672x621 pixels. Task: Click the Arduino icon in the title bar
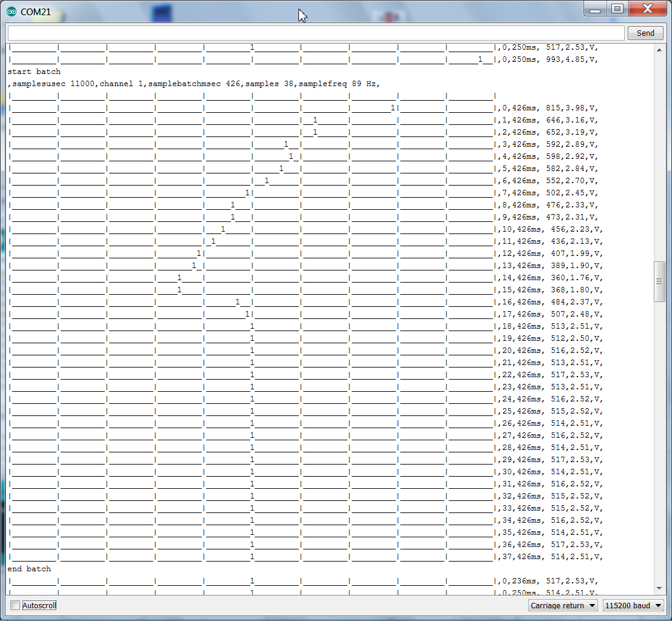pos(12,12)
